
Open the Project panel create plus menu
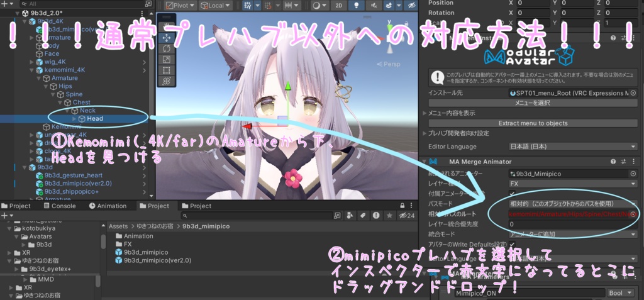6,215
